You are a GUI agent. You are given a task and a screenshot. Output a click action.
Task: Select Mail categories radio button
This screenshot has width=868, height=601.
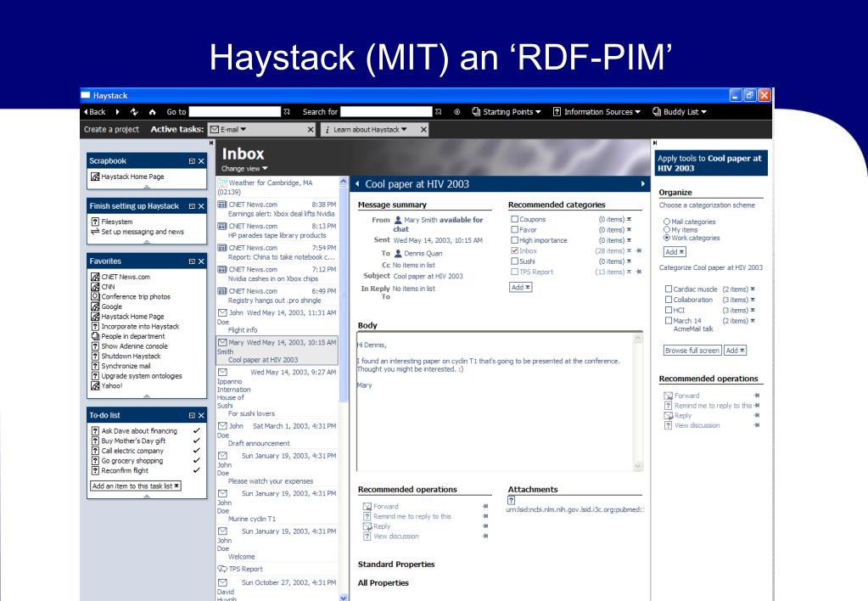pos(667,222)
